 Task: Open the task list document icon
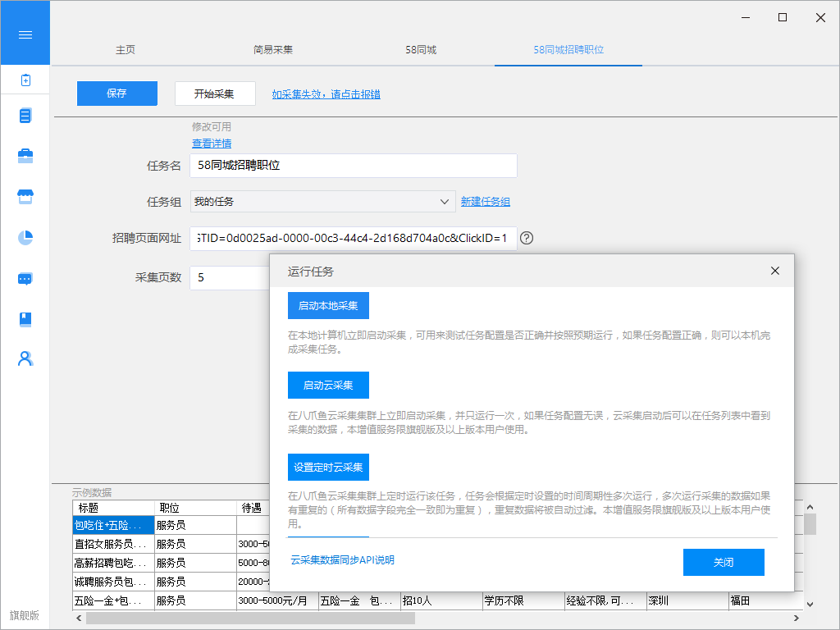(x=25, y=116)
